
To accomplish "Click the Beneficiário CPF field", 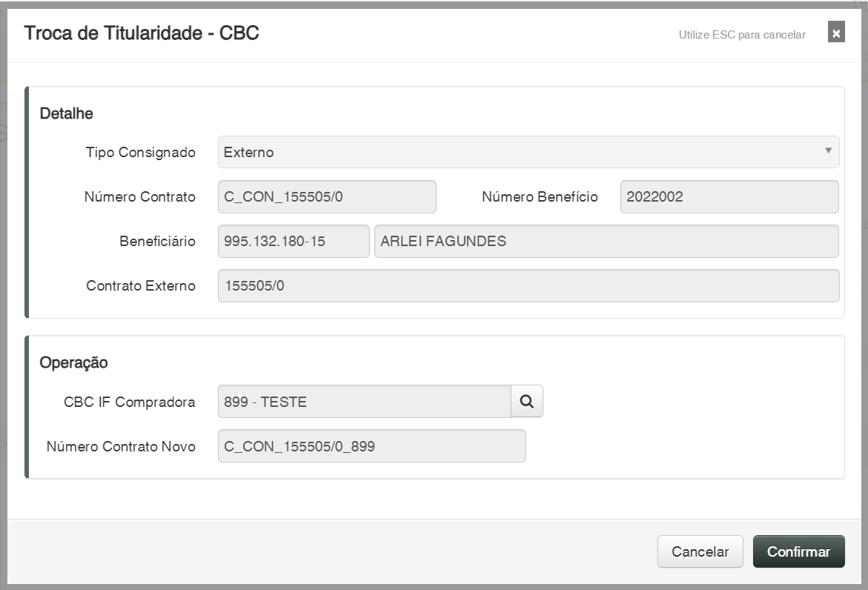I will pyautogui.click(x=294, y=242).
